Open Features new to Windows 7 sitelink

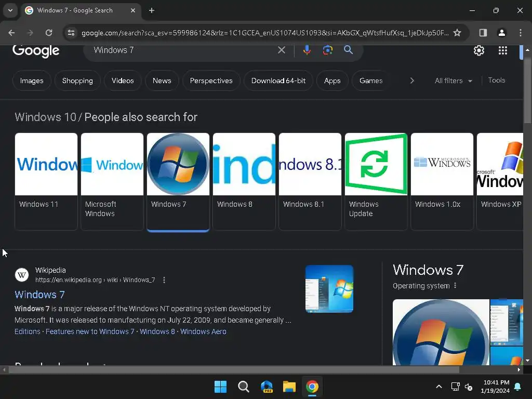coord(90,331)
